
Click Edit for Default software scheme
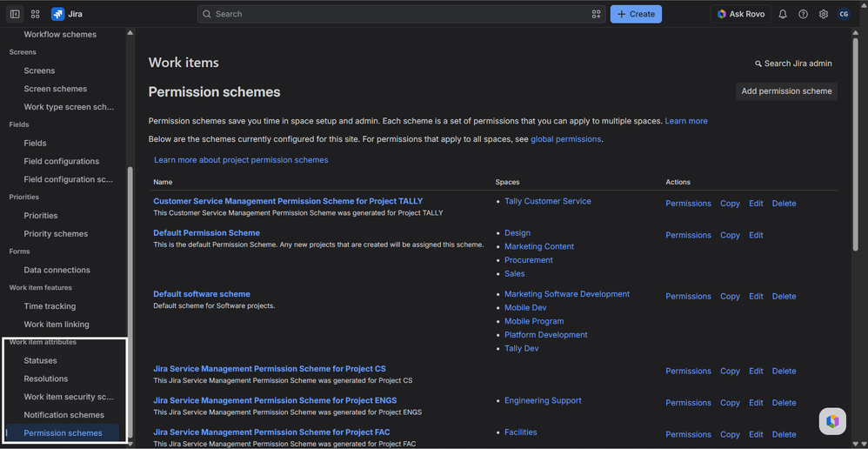(x=756, y=296)
